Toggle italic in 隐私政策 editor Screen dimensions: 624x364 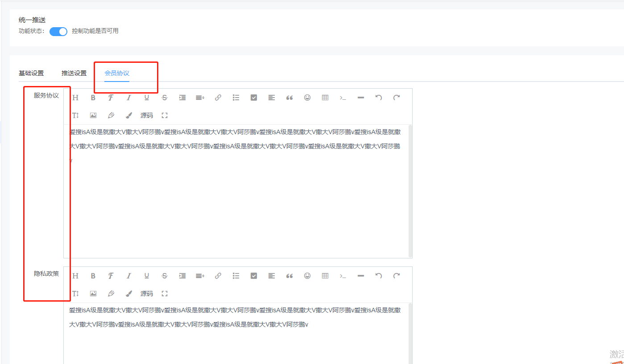pyautogui.click(x=129, y=276)
